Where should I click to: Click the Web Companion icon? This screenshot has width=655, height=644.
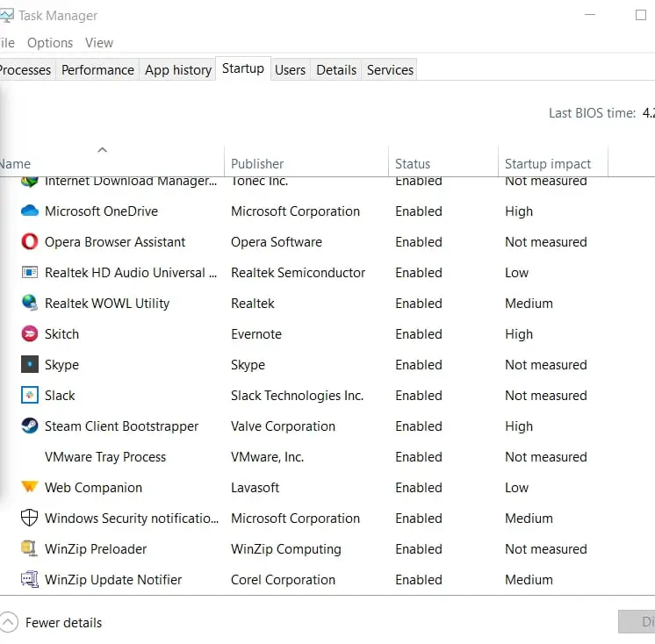pos(30,487)
